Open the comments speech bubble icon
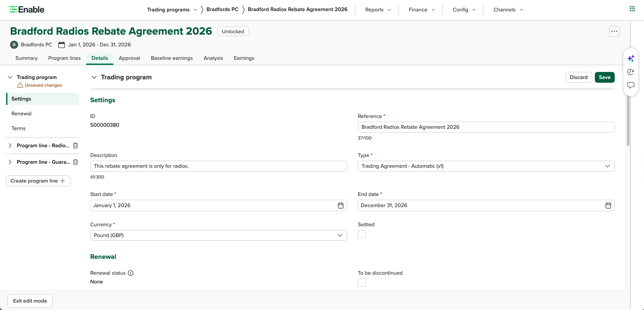Image resolution: width=644 pixels, height=310 pixels. [x=631, y=85]
